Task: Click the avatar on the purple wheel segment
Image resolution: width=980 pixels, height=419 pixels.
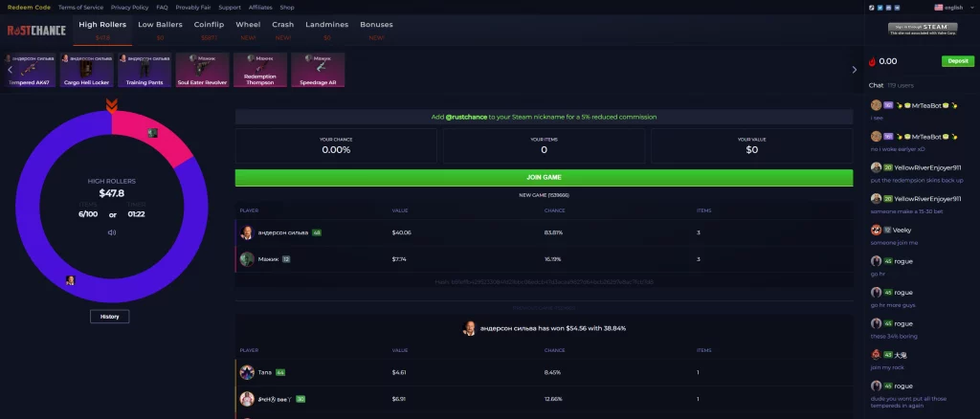Action: tap(70, 280)
